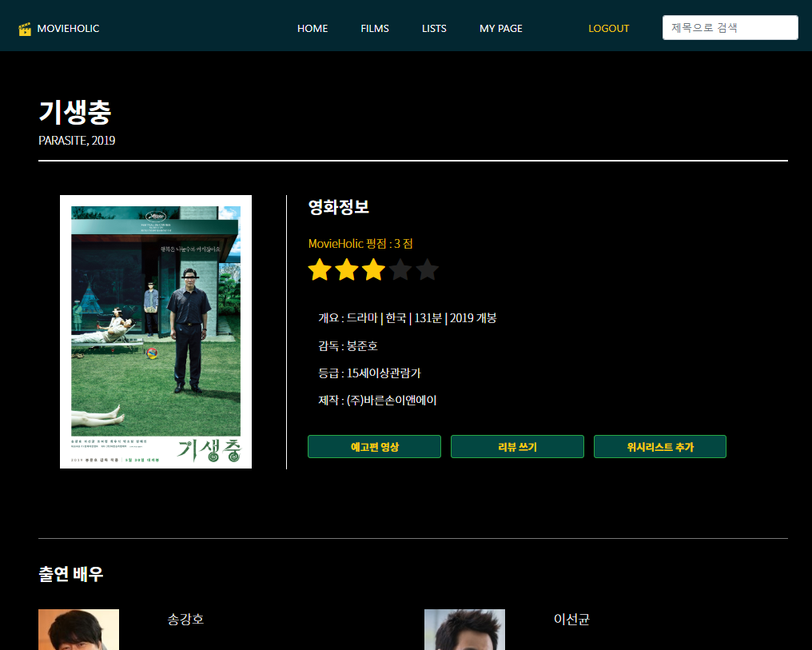
Task: Click the 영화정보 heading
Action: click(339, 207)
